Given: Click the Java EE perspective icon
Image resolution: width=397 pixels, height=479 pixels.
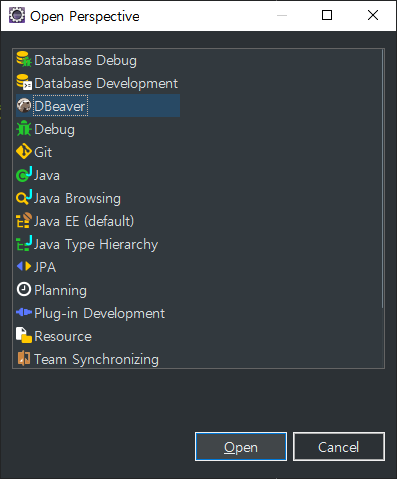Looking at the screenshot, I should (24, 220).
